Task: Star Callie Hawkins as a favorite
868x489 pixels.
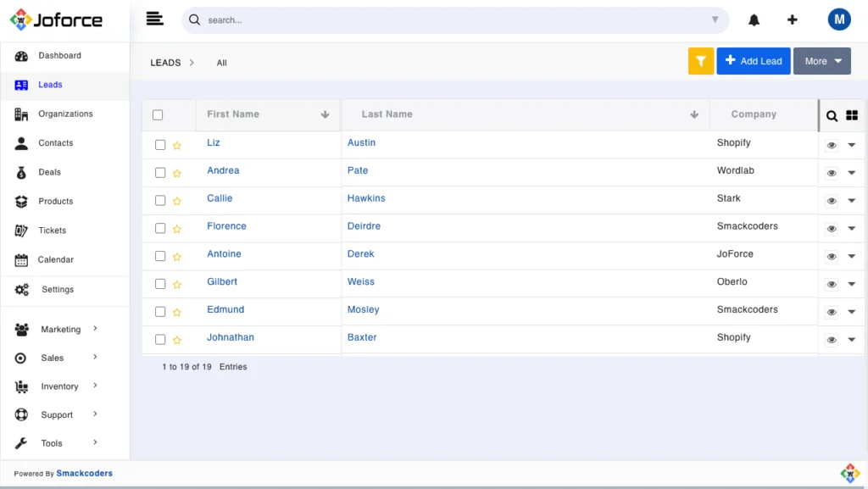Action: [176, 199]
